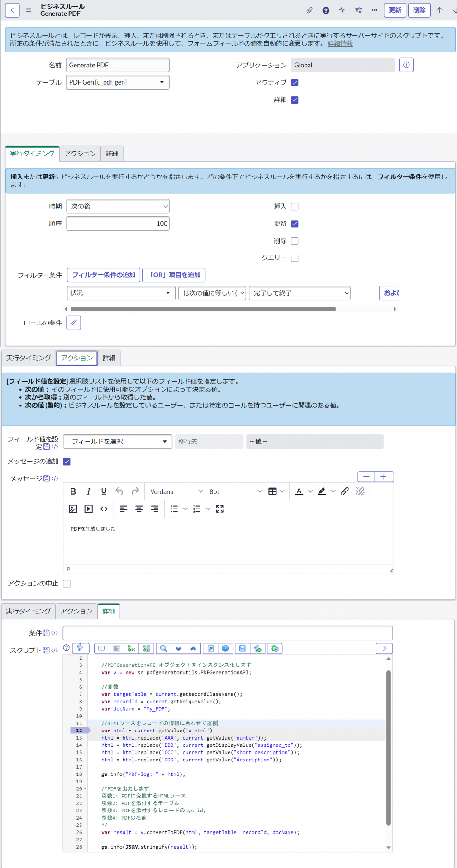
Task: Click 「OR」項目を追加 button
Action: [174, 275]
